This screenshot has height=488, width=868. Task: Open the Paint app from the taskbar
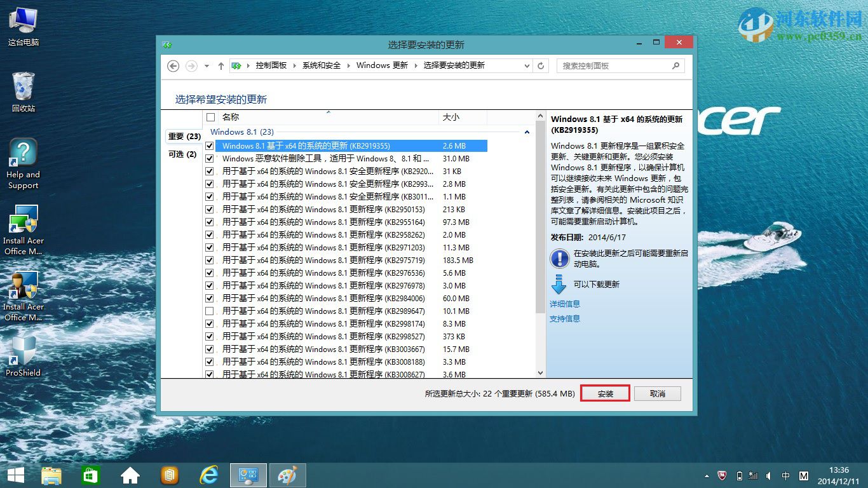pyautogui.click(x=287, y=475)
